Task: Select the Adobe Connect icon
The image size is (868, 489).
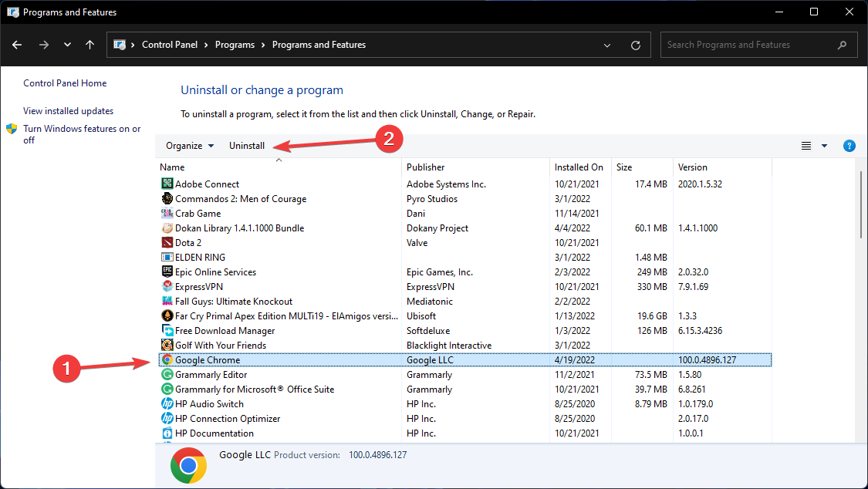Action: (167, 184)
